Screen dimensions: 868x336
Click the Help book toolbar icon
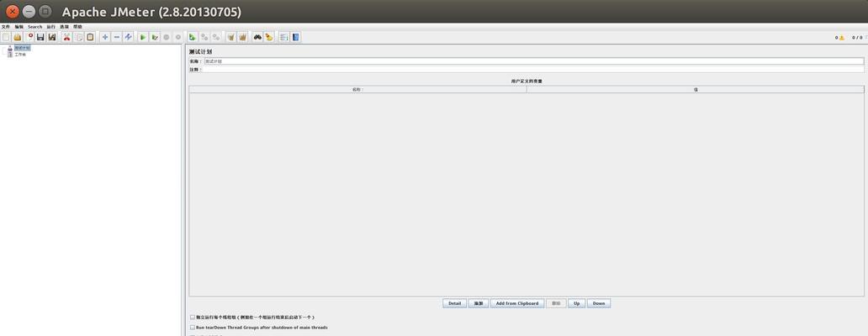(295, 37)
